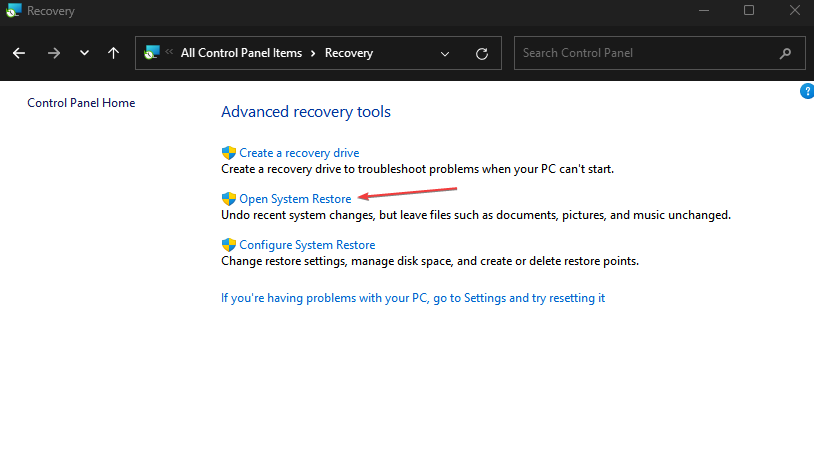Screen dimensions: 814x463
Task: Click the search magnifier icon
Action: click(x=785, y=53)
